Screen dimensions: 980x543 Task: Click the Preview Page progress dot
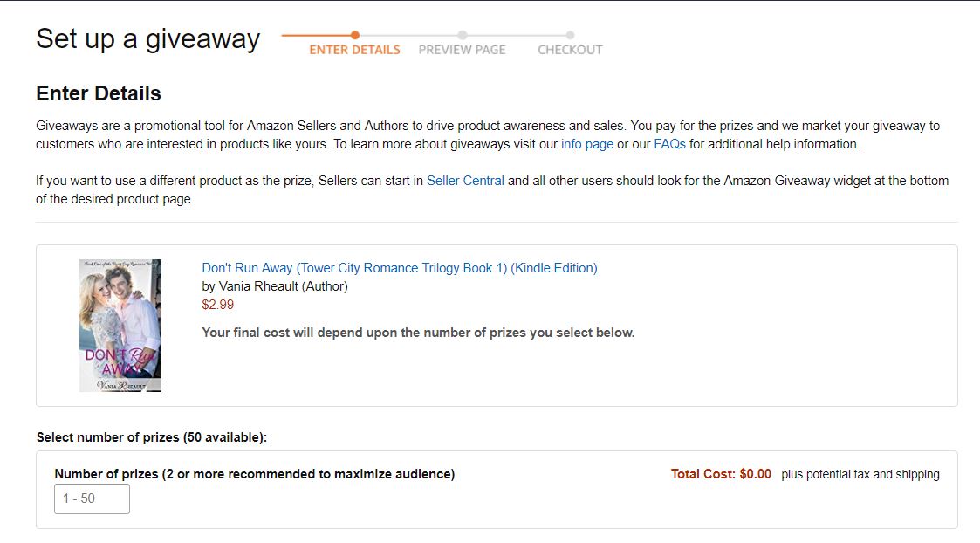[x=463, y=37]
